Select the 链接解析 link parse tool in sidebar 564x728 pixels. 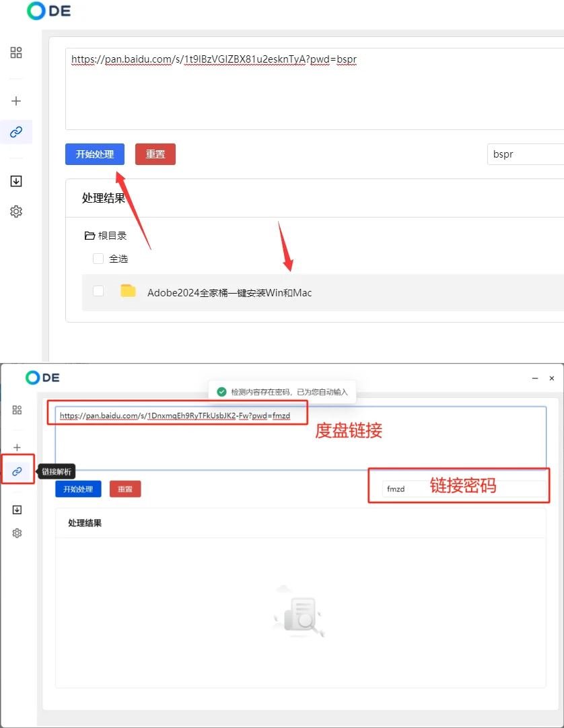pyautogui.click(x=15, y=131)
